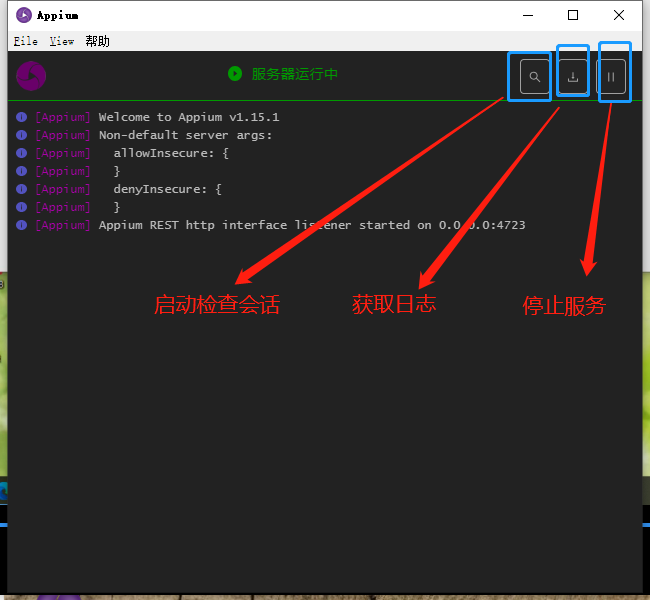Select log line Welcome to Appium v1.15.1
Image resolution: width=650 pixels, height=600 pixels.
coord(189,117)
